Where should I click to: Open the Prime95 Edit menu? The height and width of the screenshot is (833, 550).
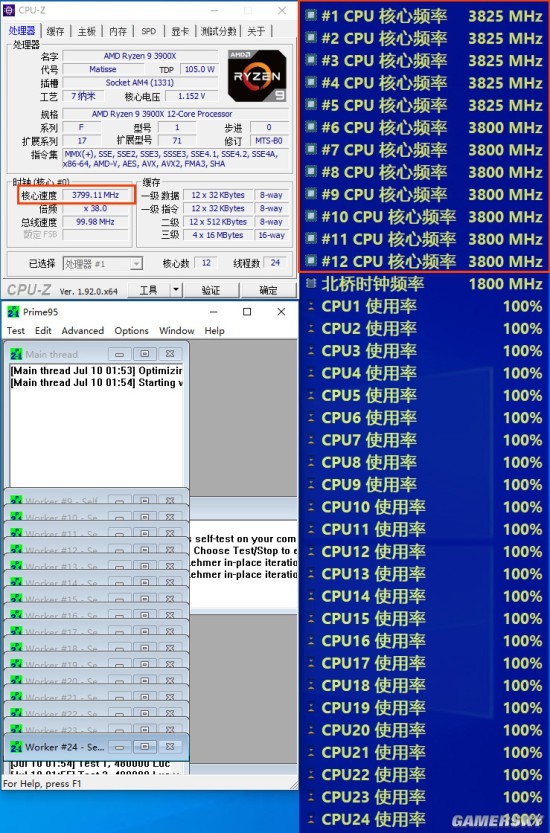click(43, 330)
